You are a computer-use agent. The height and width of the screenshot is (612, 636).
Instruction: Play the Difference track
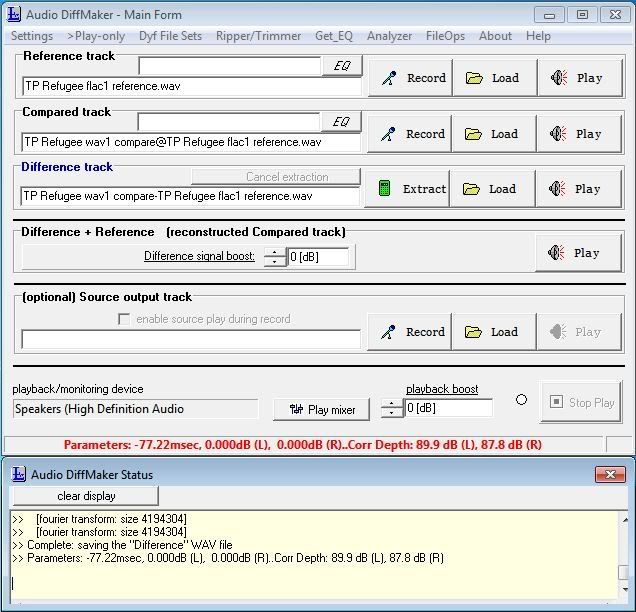(x=578, y=189)
